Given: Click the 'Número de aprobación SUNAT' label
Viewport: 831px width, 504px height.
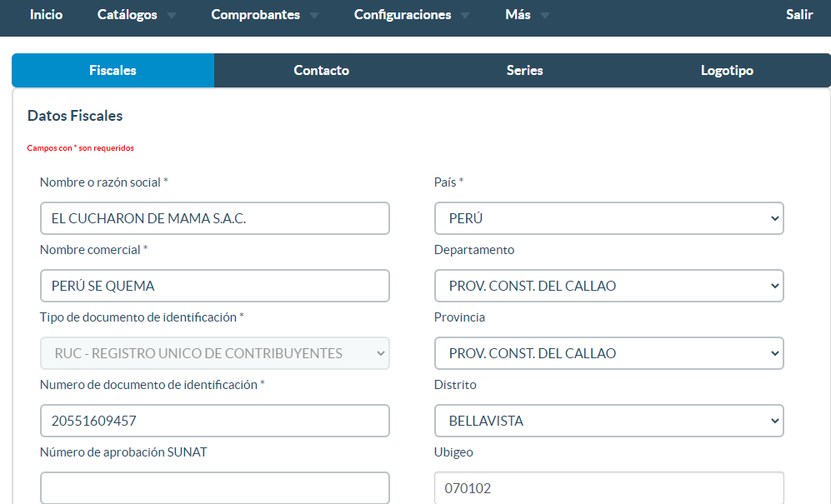Looking at the screenshot, I should click(x=123, y=452).
